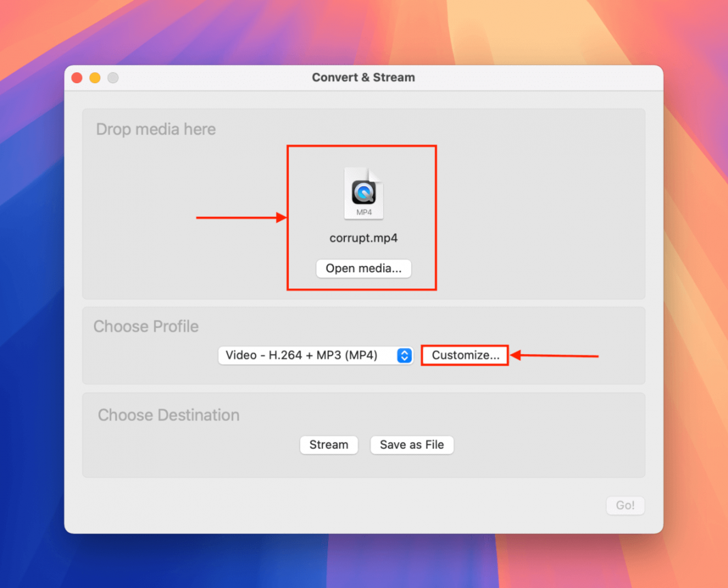Select profile Video - H.264 + MP3 (MP4)
Viewport: 728px width, 588px height.
tap(307, 355)
